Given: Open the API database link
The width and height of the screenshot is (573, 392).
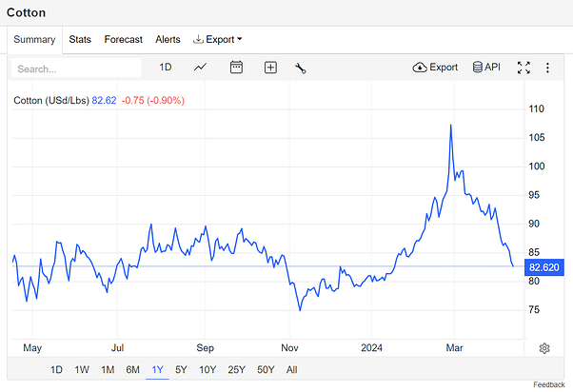Looking at the screenshot, I should (x=485, y=68).
